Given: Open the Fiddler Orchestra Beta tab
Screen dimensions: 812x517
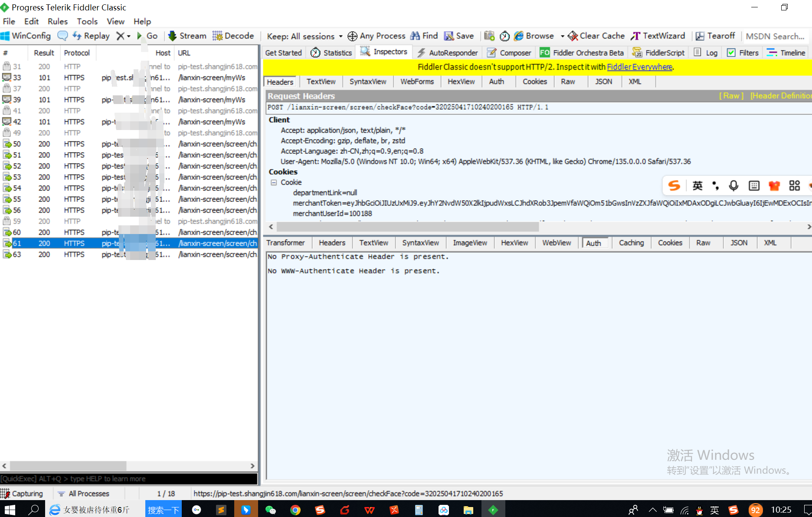Looking at the screenshot, I should coord(582,52).
